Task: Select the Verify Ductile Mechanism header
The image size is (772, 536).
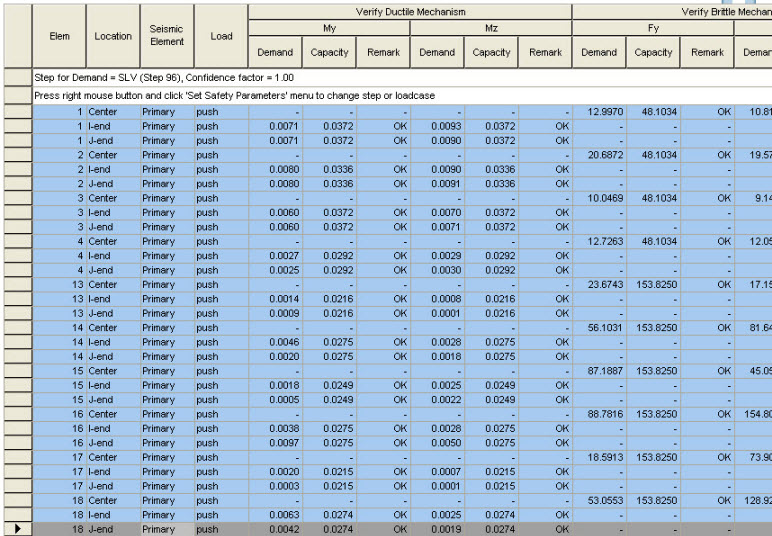Action: point(410,11)
